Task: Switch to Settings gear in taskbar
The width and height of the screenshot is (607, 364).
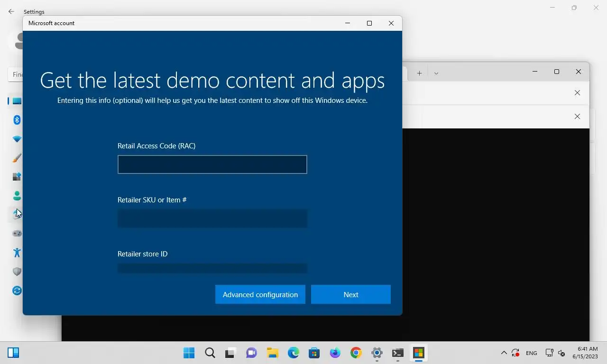Action: [x=377, y=353]
